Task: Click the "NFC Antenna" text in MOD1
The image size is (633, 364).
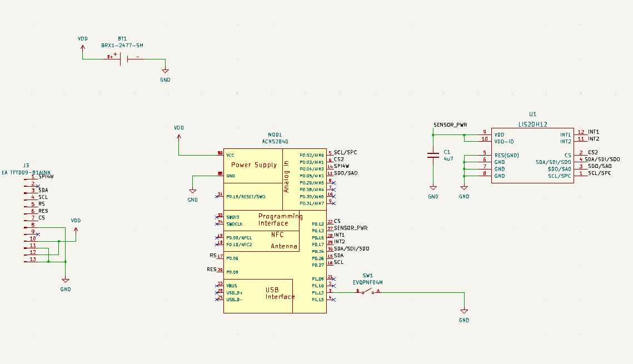Action: coord(283,241)
